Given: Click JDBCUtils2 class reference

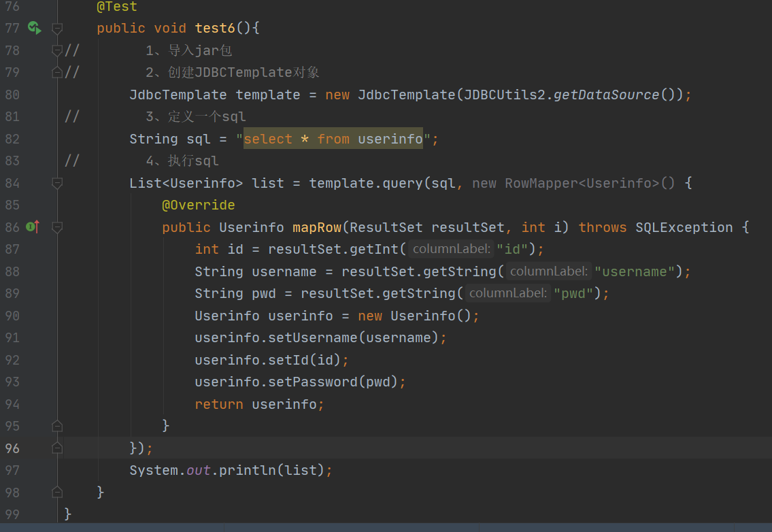Looking at the screenshot, I should click(505, 95).
